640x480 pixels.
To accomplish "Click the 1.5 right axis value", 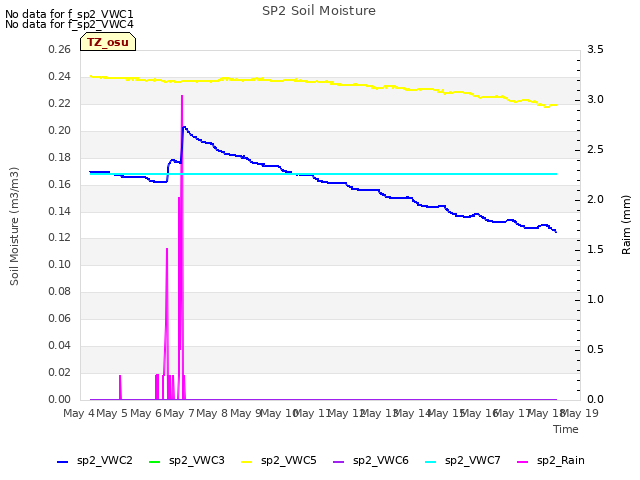I will pyautogui.click(x=595, y=249).
